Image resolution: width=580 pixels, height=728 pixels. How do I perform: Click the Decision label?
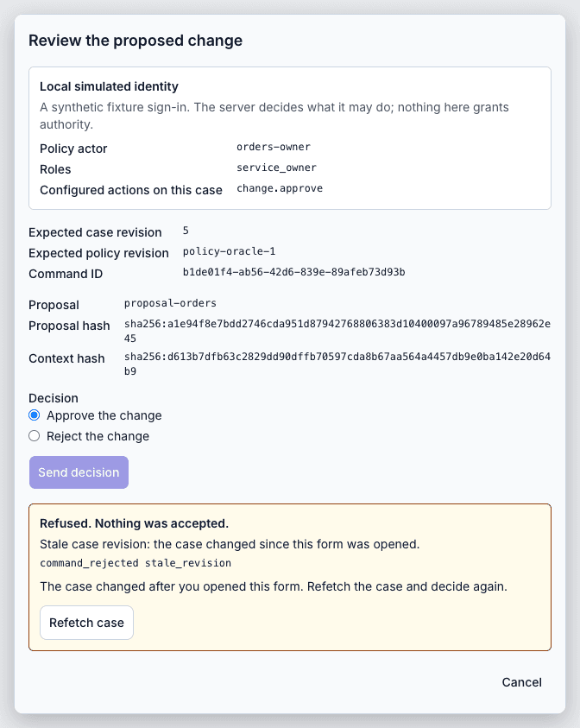54,398
